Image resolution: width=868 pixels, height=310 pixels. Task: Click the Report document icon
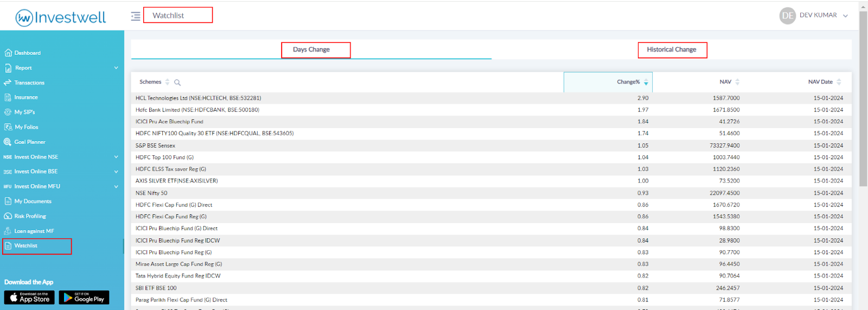pos(8,68)
